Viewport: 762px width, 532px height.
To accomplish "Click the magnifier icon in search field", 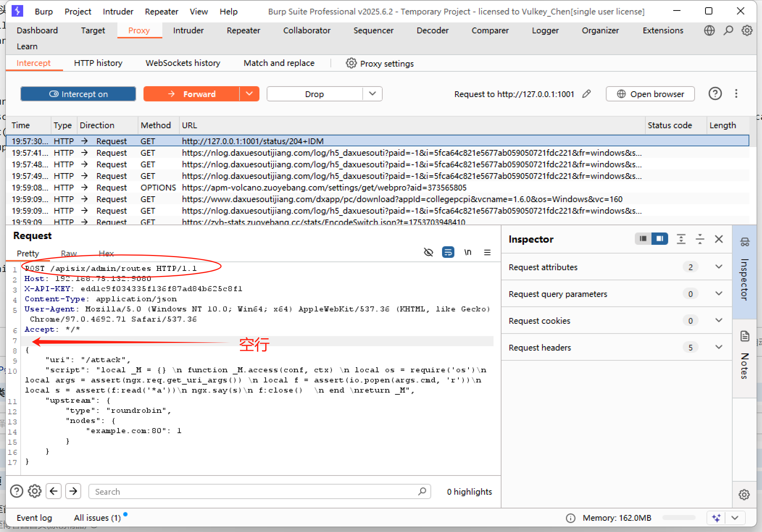I will pos(422,491).
